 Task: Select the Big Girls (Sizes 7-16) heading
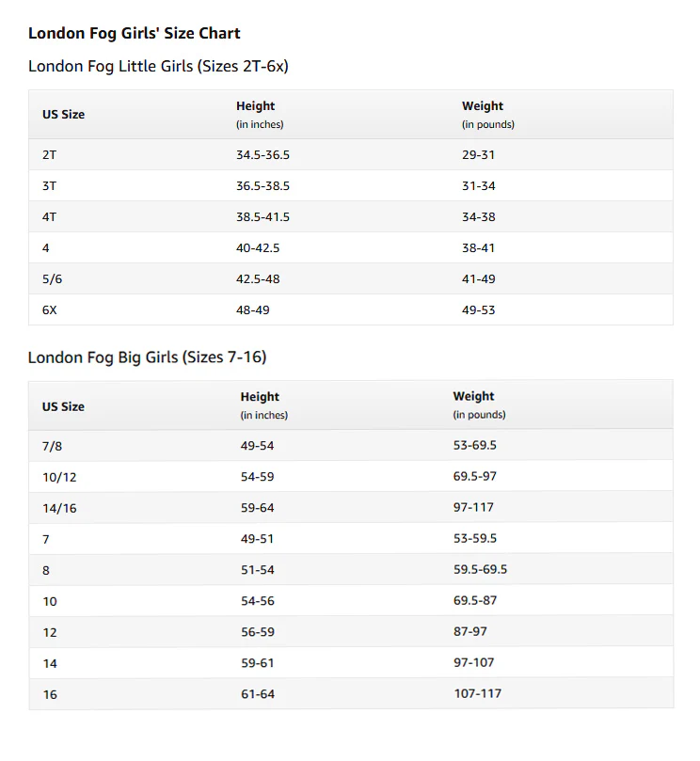click(147, 357)
